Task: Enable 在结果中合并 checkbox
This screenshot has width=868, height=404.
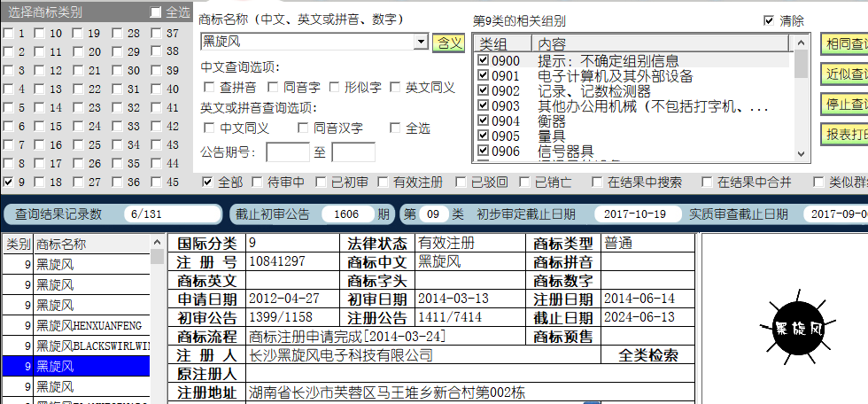Action: click(x=707, y=183)
